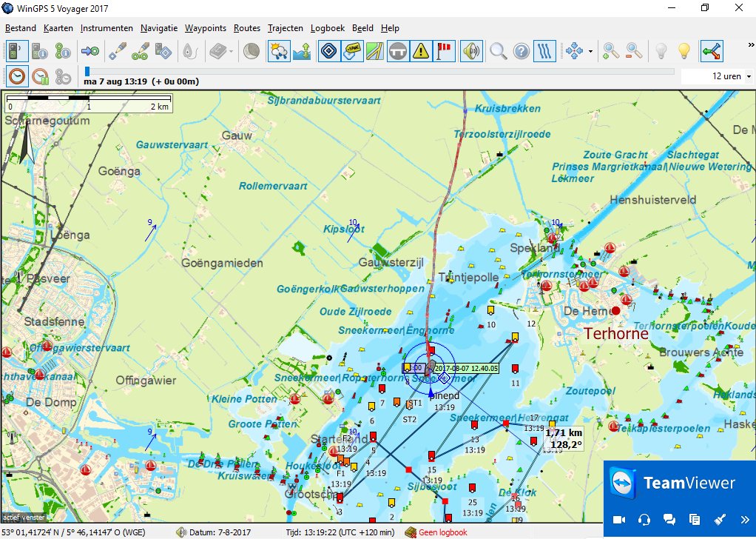
Task: Open the Navigatie menu
Action: [159, 28]
